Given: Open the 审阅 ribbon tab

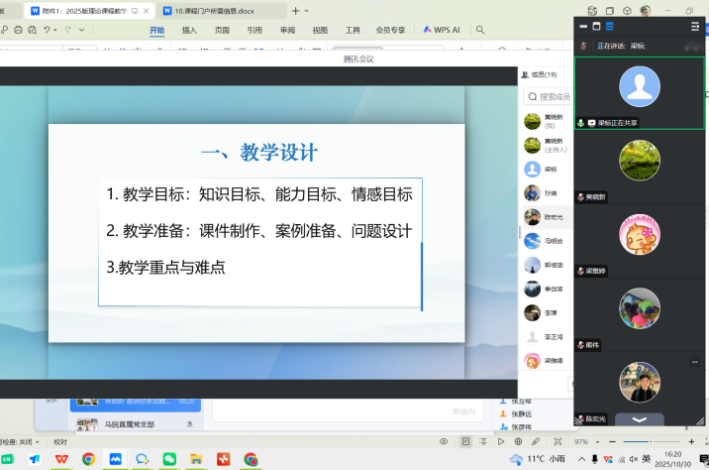Looking at the screenshot, I should [288, 30].
